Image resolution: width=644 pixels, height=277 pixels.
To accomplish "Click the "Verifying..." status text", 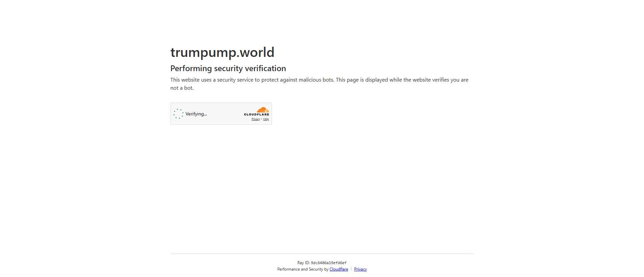I will click(x=196, y=114).
